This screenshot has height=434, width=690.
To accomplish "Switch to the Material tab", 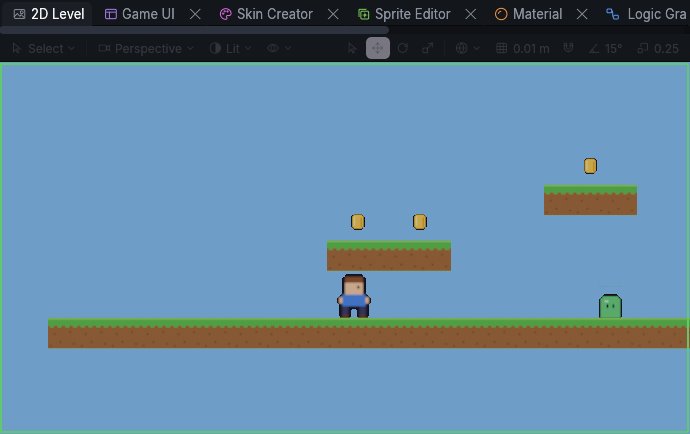I will [529, 14].
